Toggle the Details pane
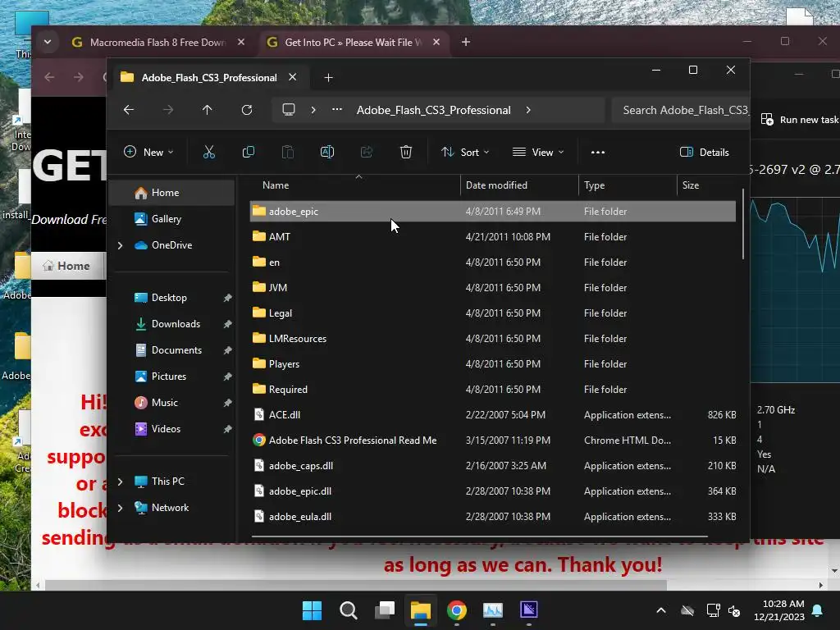 [x=704, y=152]
